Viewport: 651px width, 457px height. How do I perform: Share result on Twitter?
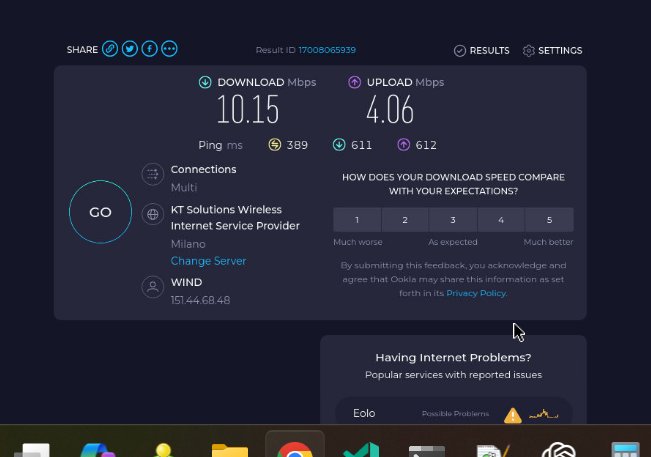pyautogui.click(x=130, y=49)
